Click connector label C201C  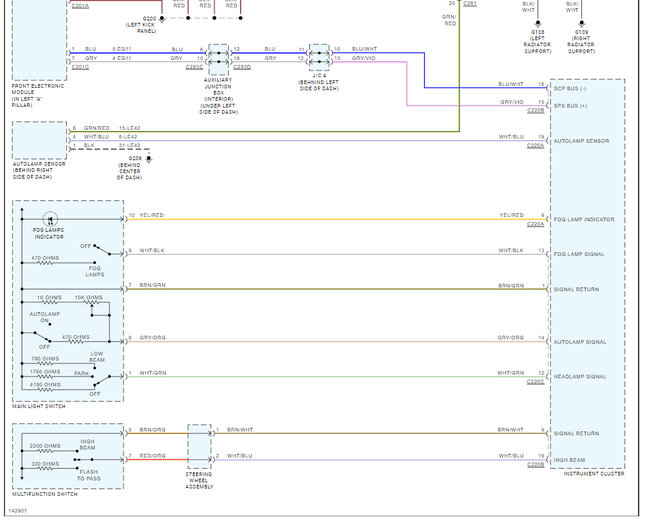80,67
